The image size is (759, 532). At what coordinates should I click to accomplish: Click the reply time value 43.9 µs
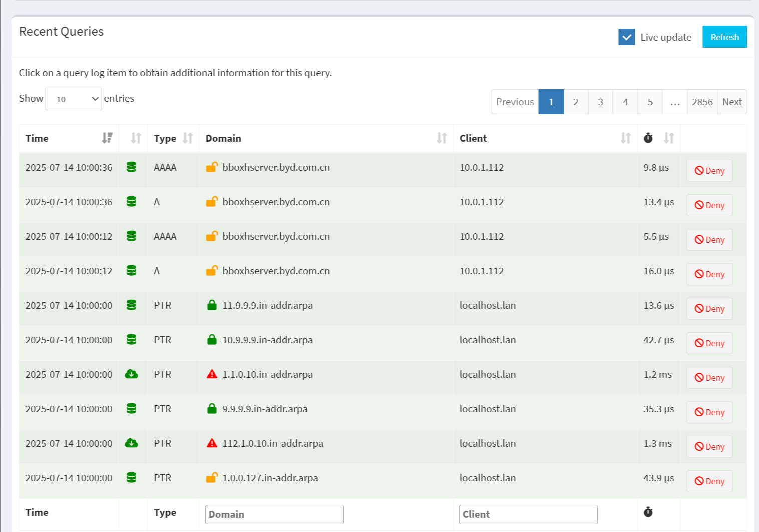click(x=659, y=478)
